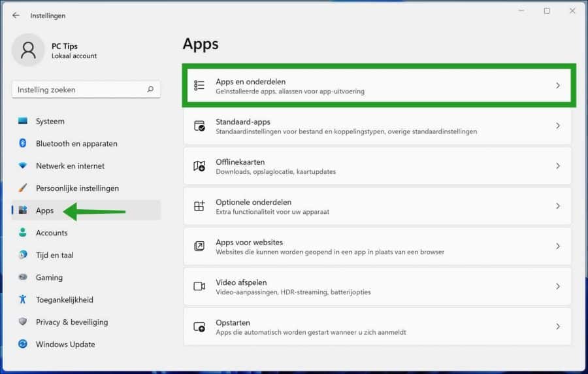Go to Toegankelijkheid settings
The image size is (588, 374).
click(86, 299)
